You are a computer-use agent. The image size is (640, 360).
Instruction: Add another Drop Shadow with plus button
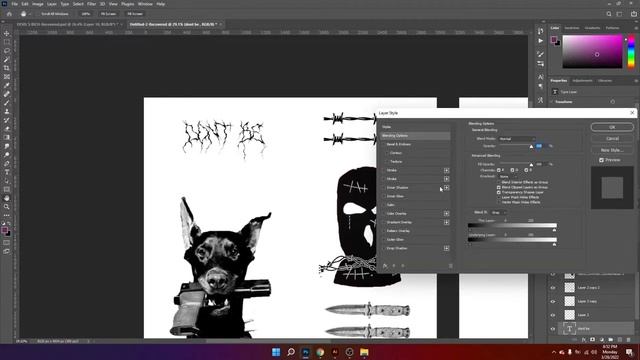click(x=447, y=248)
